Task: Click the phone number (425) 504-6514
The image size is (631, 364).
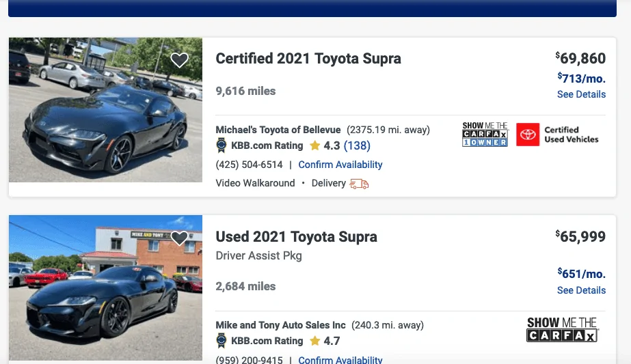Action: click(249, 165)
